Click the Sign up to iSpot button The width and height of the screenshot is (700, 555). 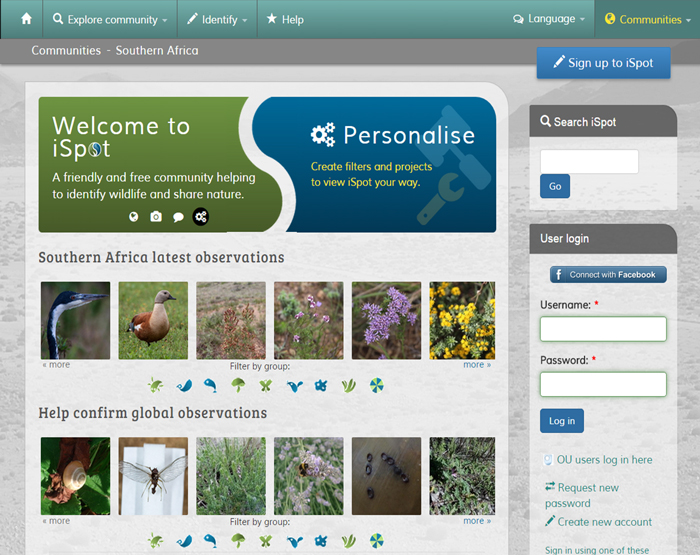pyautogui.click(x=604, y=63)
